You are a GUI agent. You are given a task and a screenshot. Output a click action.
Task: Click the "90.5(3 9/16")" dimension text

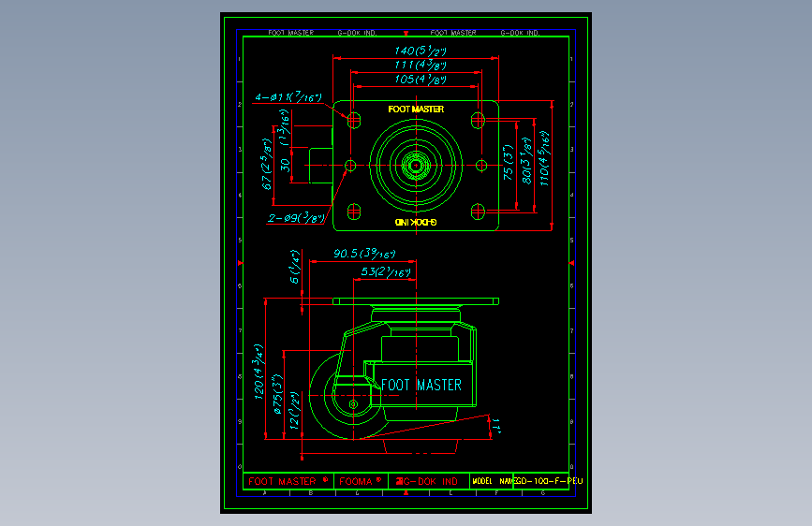(364, 253)
